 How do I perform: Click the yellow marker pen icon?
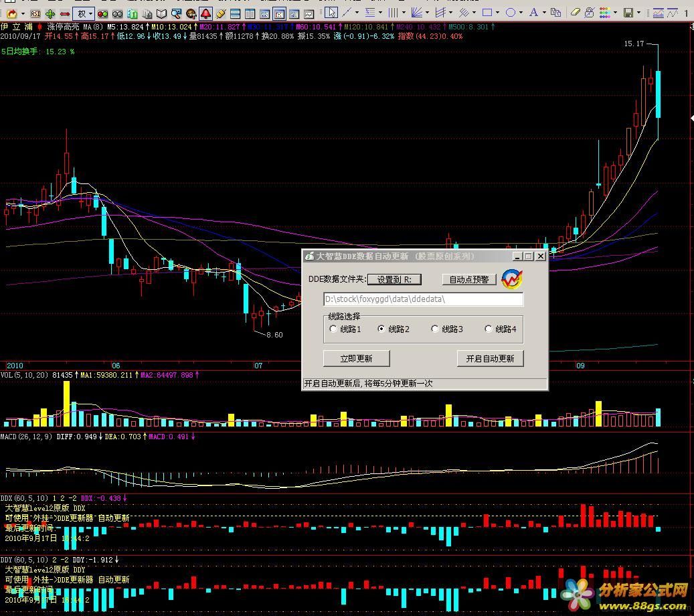(x=220, y=14)
